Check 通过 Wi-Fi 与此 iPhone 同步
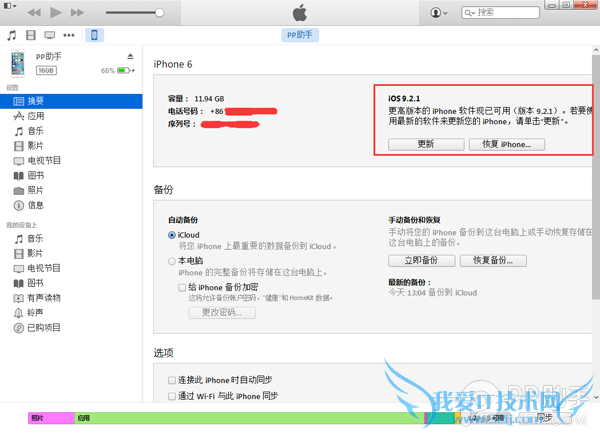Viewport: 600px width, 434px height. pyautogui.click(x=172, y=396)
